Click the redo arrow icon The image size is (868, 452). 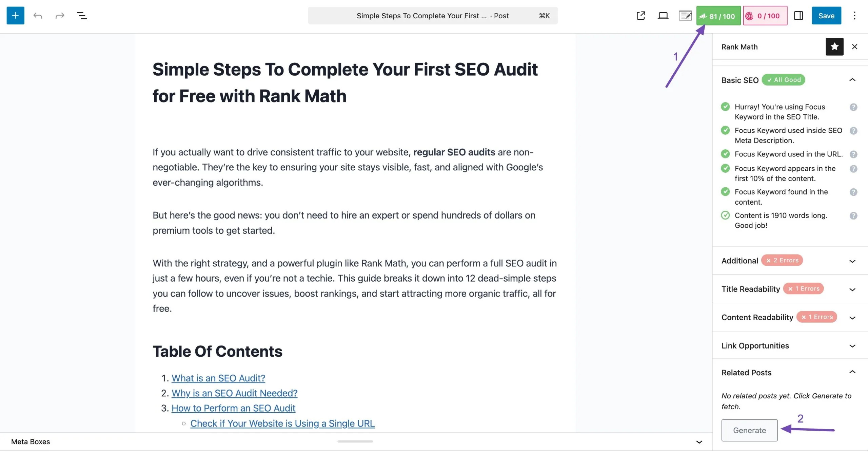point(60,16)
